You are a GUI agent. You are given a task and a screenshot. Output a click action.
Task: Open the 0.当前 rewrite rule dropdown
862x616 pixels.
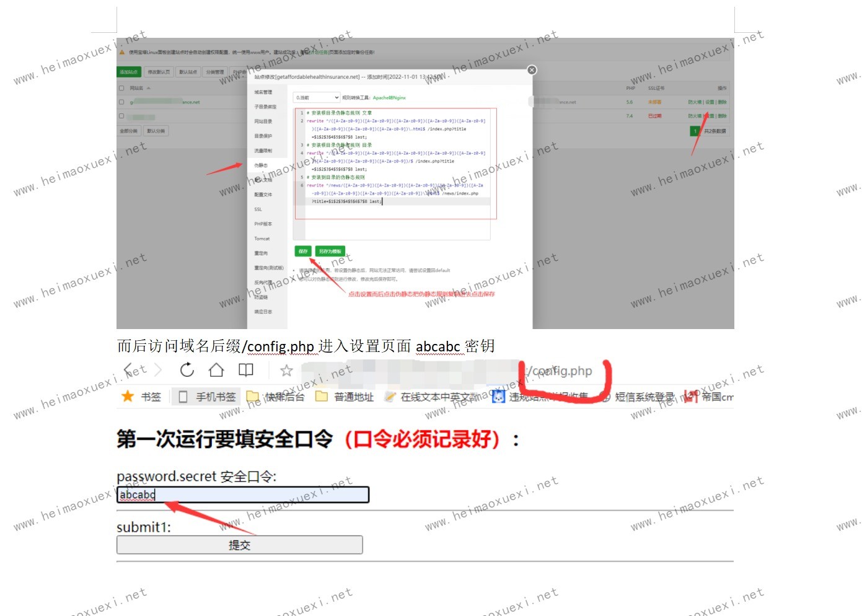[x=317, y=97]
